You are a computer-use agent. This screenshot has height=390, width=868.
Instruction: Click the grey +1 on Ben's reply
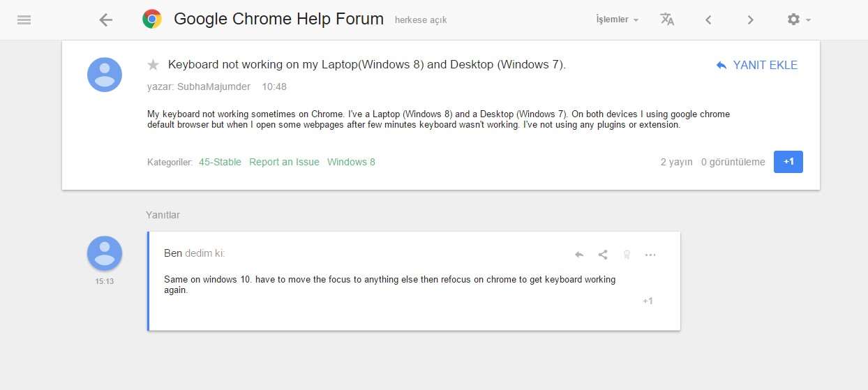click(648, 301)
